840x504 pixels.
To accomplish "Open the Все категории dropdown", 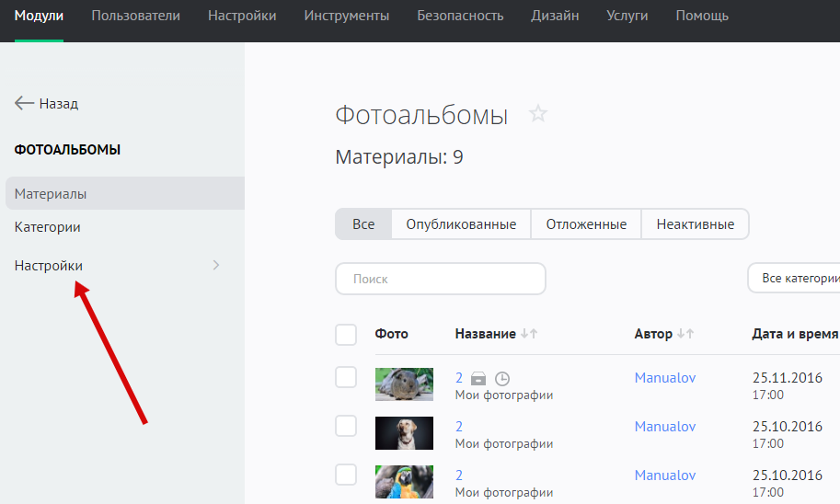I will [x=795, y=278].
